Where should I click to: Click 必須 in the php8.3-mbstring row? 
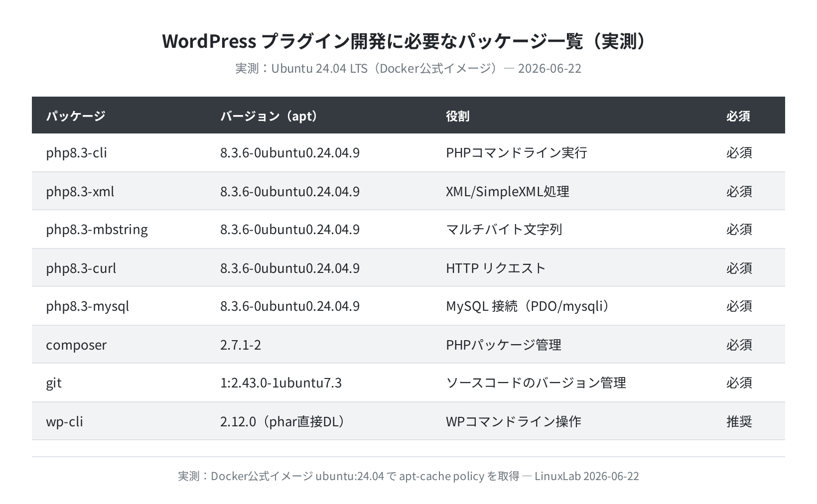[x=739, y=229]
